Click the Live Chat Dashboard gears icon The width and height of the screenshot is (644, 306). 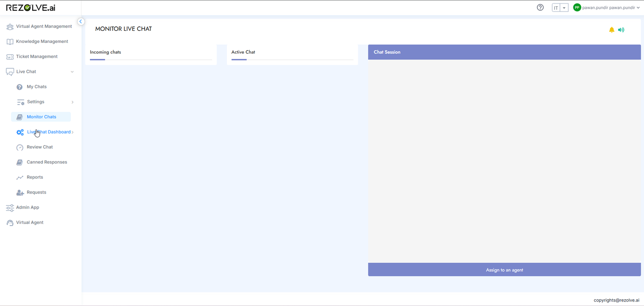coord(20,132)
